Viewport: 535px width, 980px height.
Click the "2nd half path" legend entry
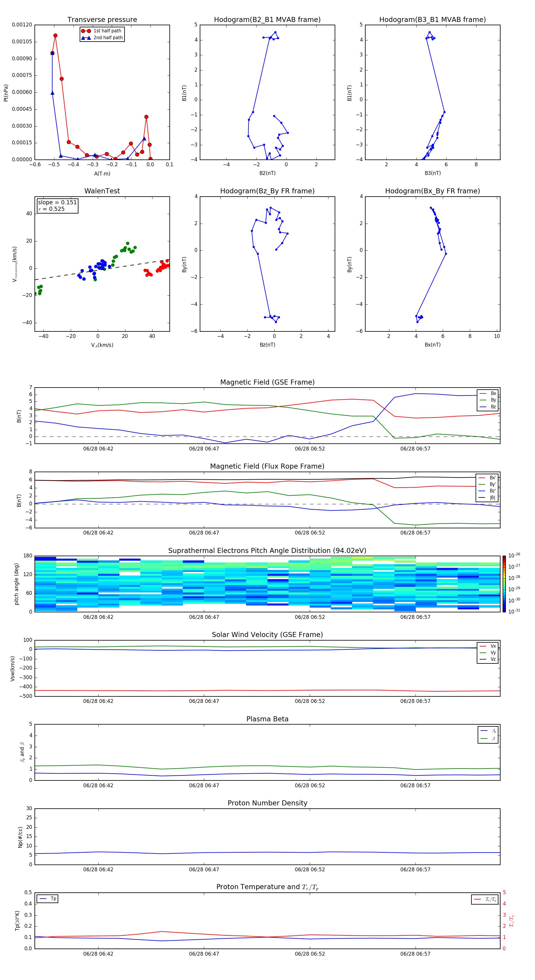(x=102, y=38)
